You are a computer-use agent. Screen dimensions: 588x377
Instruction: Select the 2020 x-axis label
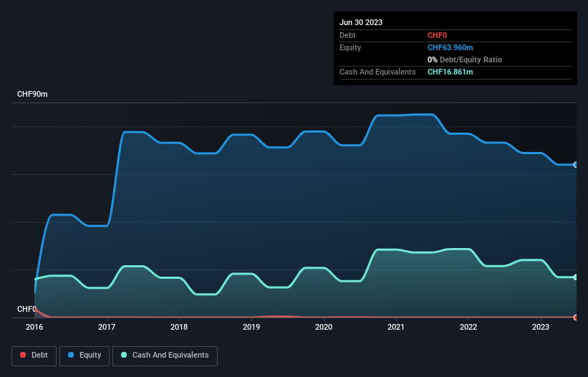[324, 327]
